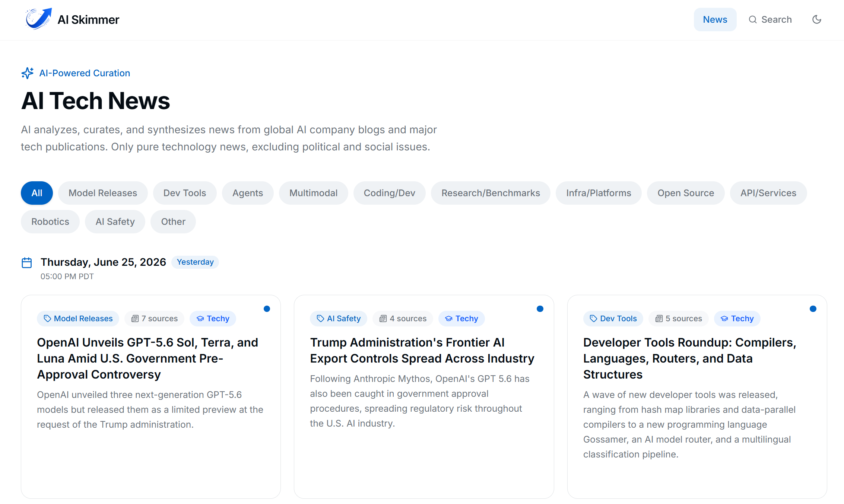
Task: Filter news by Model Releases chip
Action: tap(103, 193)
